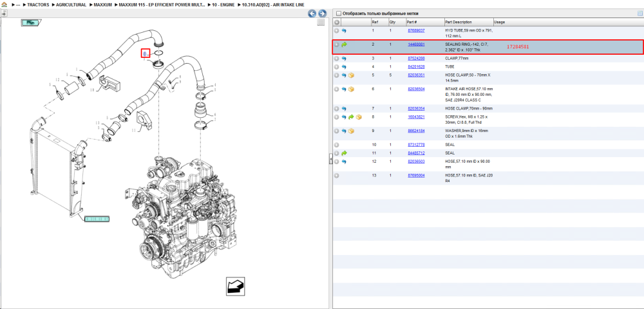Open the TRACTORS breadcrumb
644x309 pixels.
[38, 5]
